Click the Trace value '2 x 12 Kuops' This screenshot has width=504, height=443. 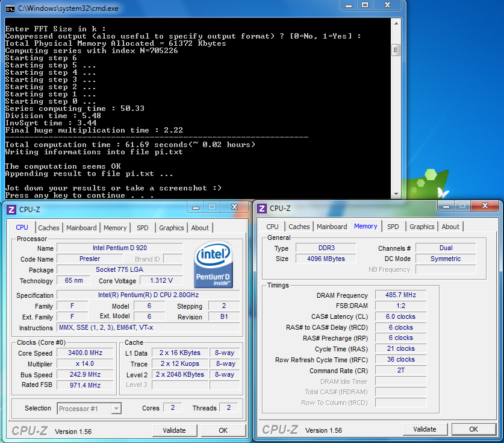[180, 364]
